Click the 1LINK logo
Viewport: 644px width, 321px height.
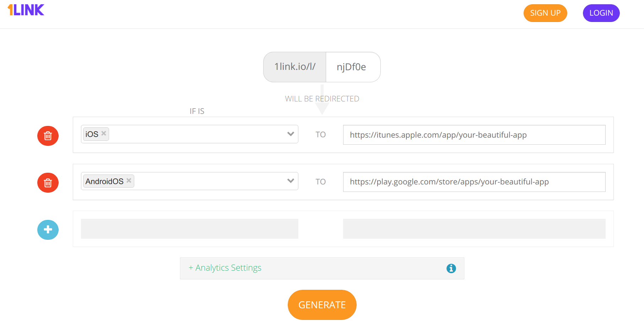(x=26, y=10)
